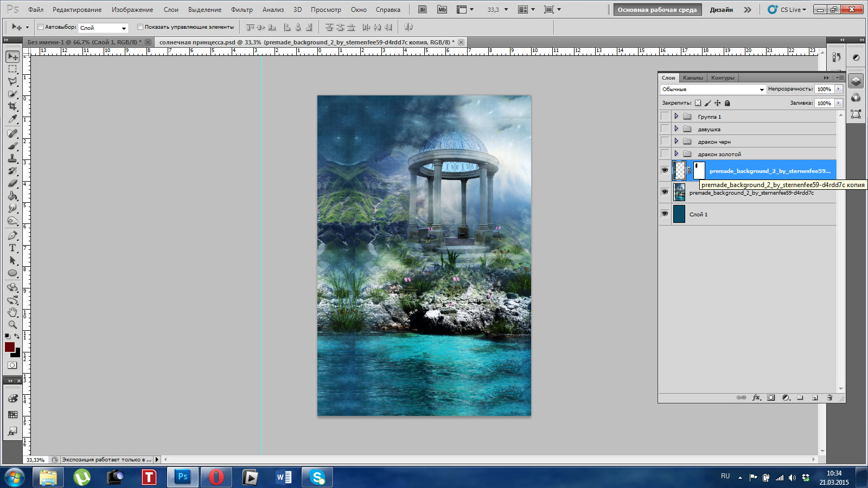Select the Clone Stamp tool

[x=12, y=158]
